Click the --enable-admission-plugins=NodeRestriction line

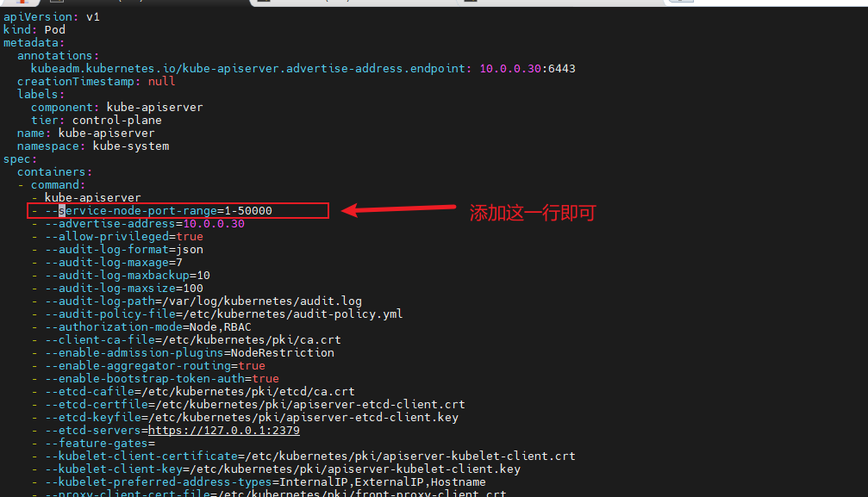189,352
